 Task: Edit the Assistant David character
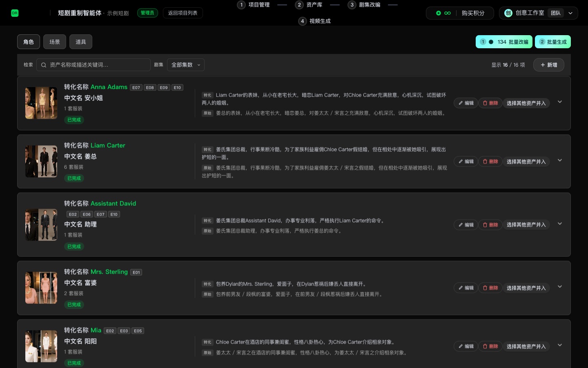tap(466, 225)
